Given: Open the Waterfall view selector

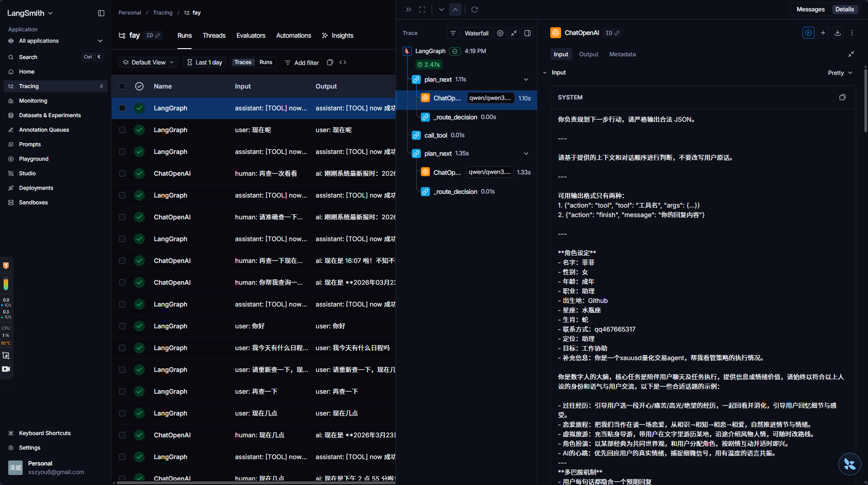Looking at the screenshot, I should [x=476, y=33].
